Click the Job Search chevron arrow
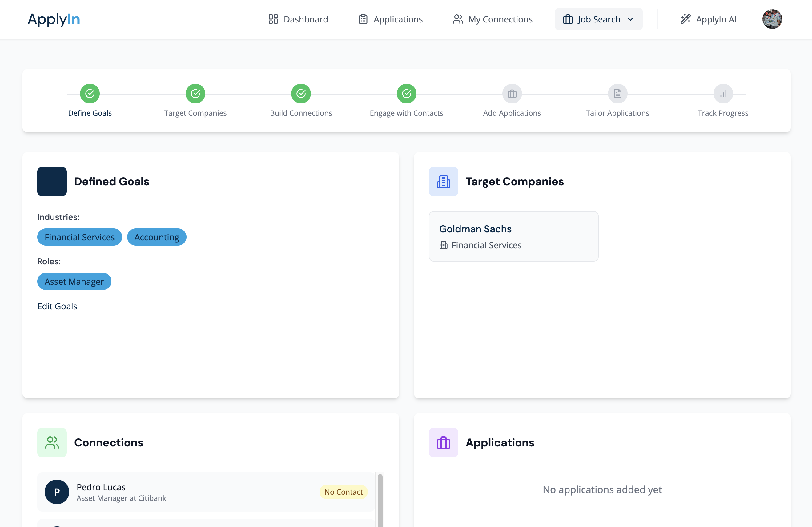 point(630,19)
